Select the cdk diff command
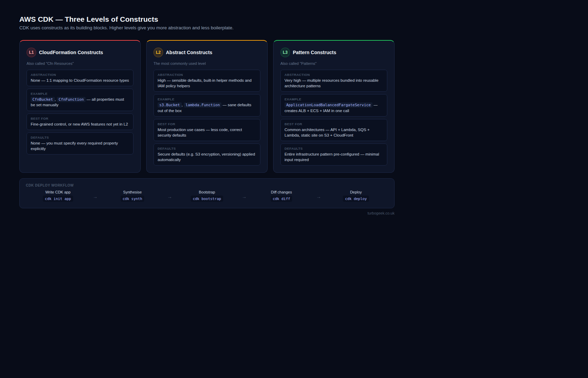This screenshot has height=378, width=588. point(281,199)
